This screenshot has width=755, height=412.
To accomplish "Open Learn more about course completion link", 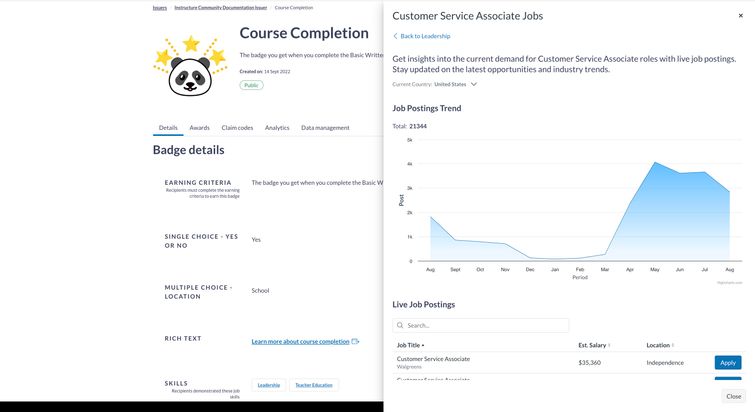I will [300, 341].
